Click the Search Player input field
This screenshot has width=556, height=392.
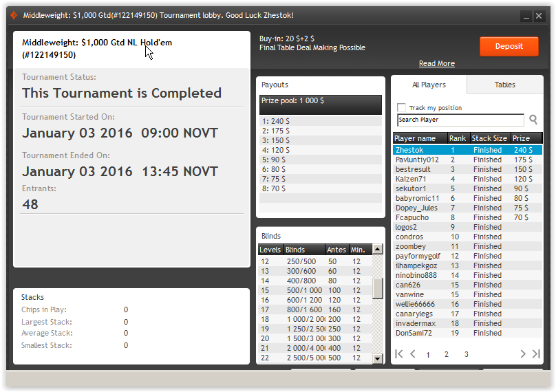coord(460,120)
